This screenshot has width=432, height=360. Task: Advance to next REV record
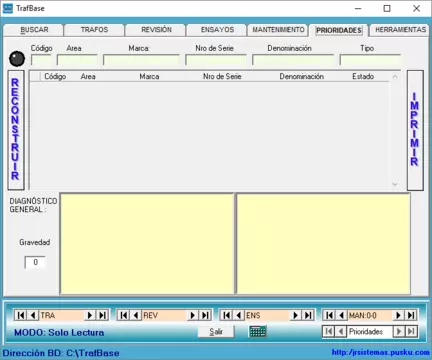pyautogui.click(x=193, y=315)
